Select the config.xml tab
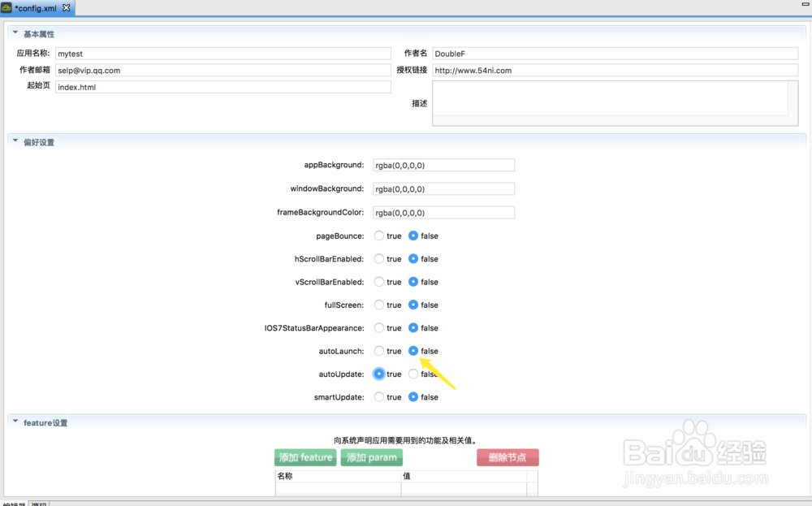 point(37,8)
